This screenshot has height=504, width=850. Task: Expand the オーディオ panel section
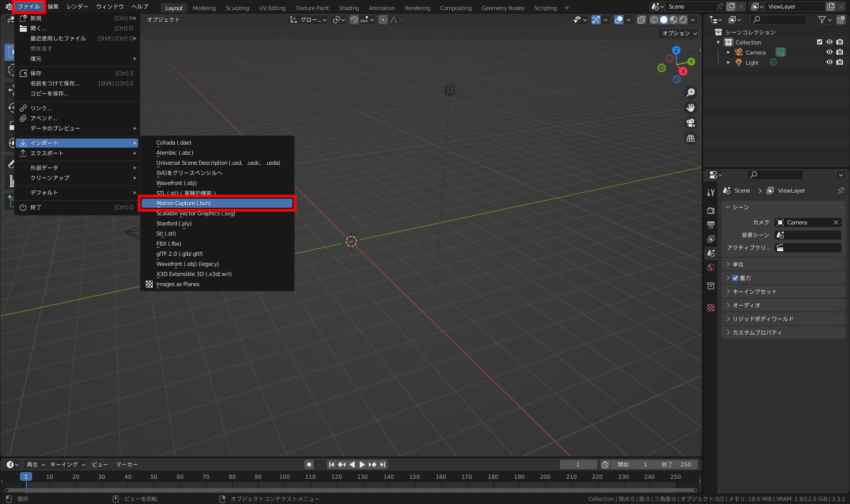(x=729, y=305)
